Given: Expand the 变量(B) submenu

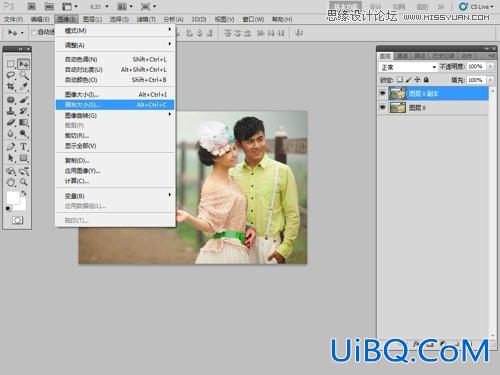Looking at the screenshot, I should click(x=115, y=196).
